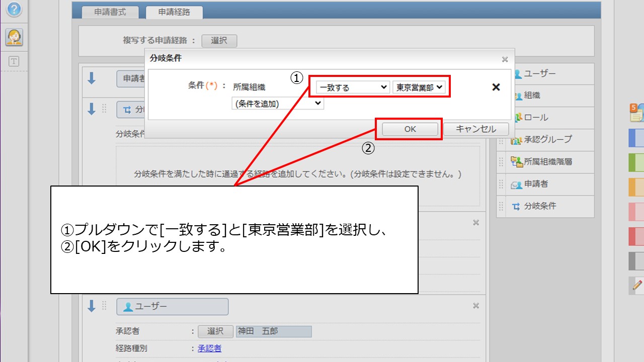Pick the green color tab
Viewport: 644px width, 362px height.
coord(636,162)
